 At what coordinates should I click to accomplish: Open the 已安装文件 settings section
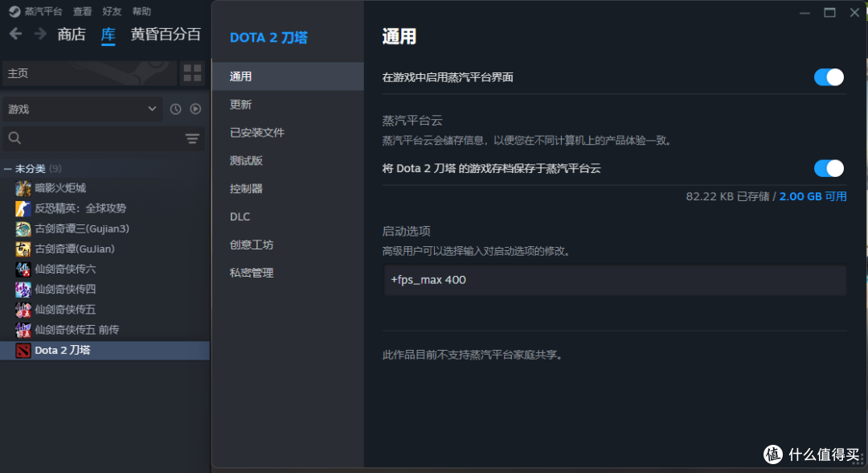pos(288,133)
